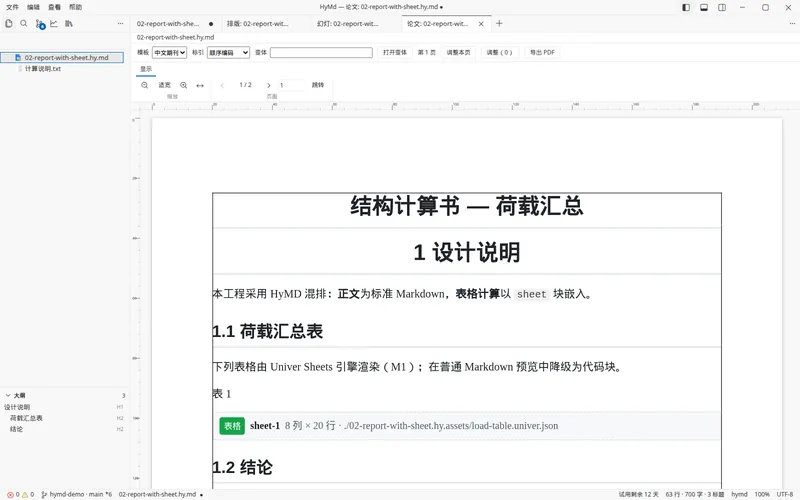Click the 结构计算书 — 荷载汇总 title

(x=467, y=207)
